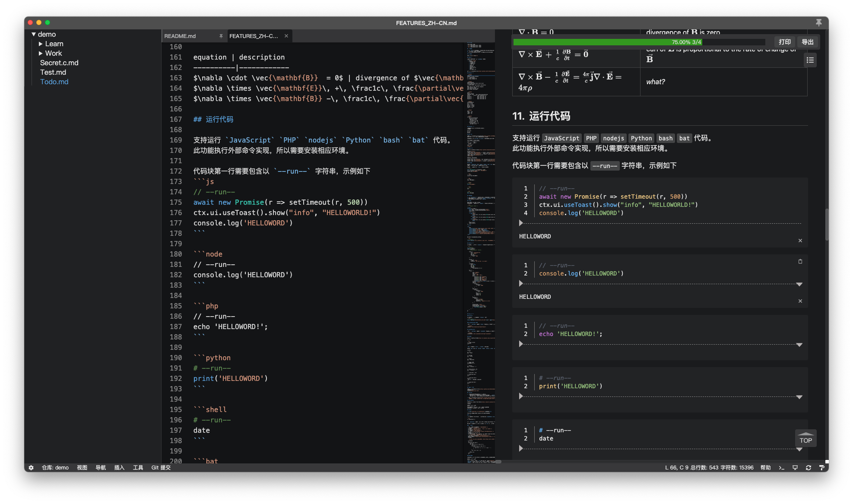Image resolution: width=853 pixels, height=504 pixels.
Task: Click the terminal icon in status bar
Action: coord(782,467)
